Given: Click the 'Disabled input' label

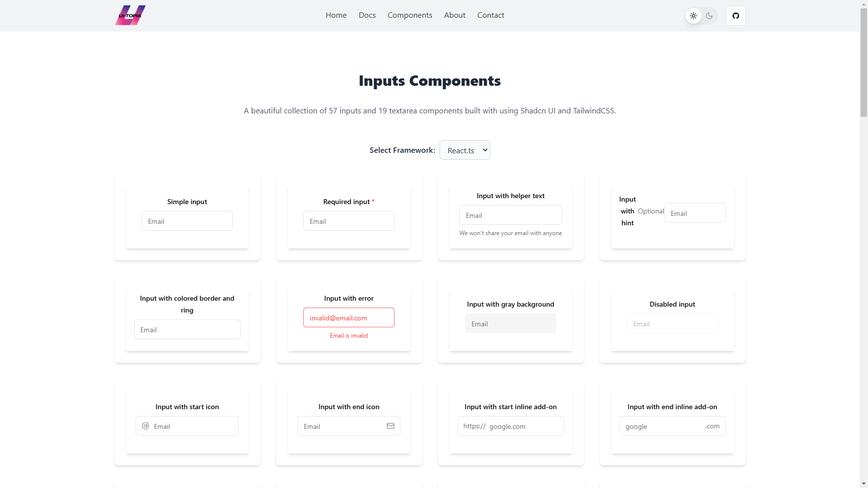Looking at the screenshot, I should (672, 304).
